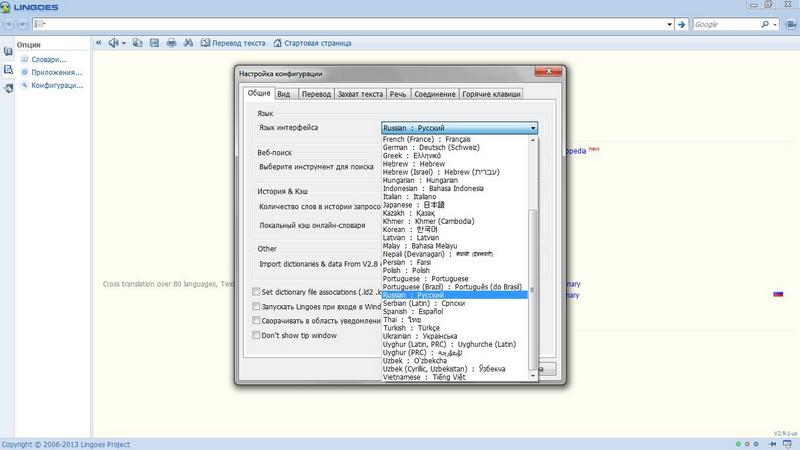Toggle Don't show tip window checkbox

256,335
